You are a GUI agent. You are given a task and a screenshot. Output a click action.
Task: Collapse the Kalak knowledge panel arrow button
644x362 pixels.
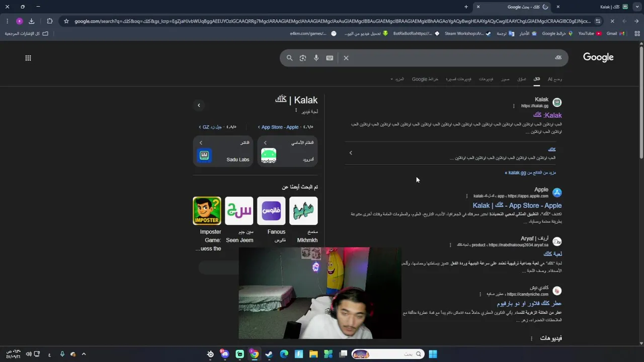click(x=199, y=105)
